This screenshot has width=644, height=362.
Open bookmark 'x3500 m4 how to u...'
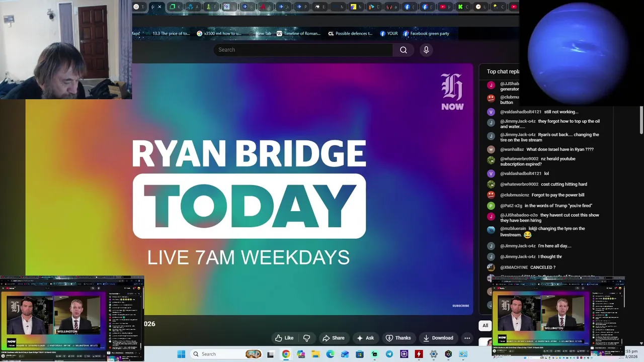(219, 34)
